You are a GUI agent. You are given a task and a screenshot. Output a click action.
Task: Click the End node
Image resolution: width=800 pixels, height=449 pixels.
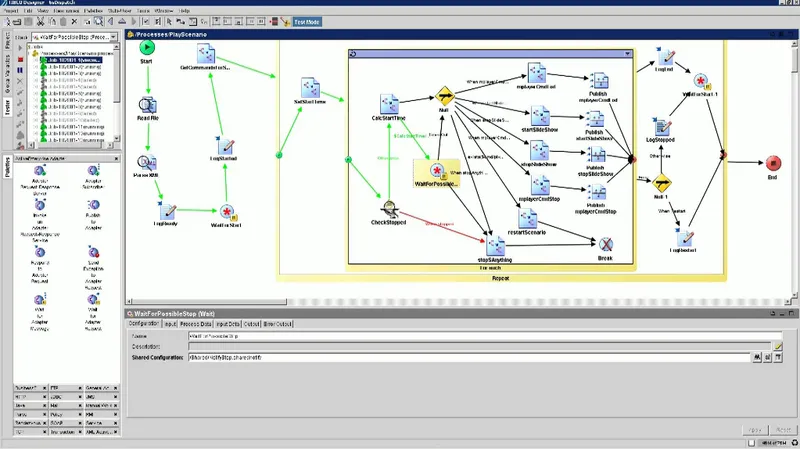773,163
